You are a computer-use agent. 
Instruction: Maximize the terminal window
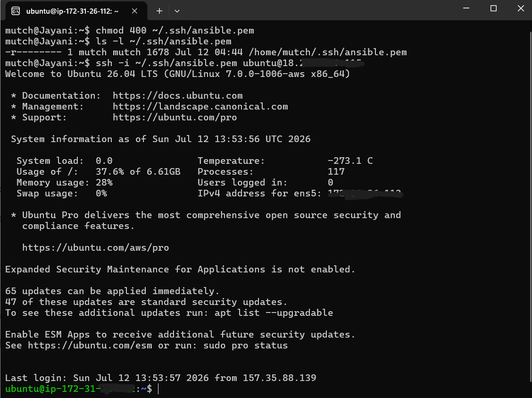point(493,8)
